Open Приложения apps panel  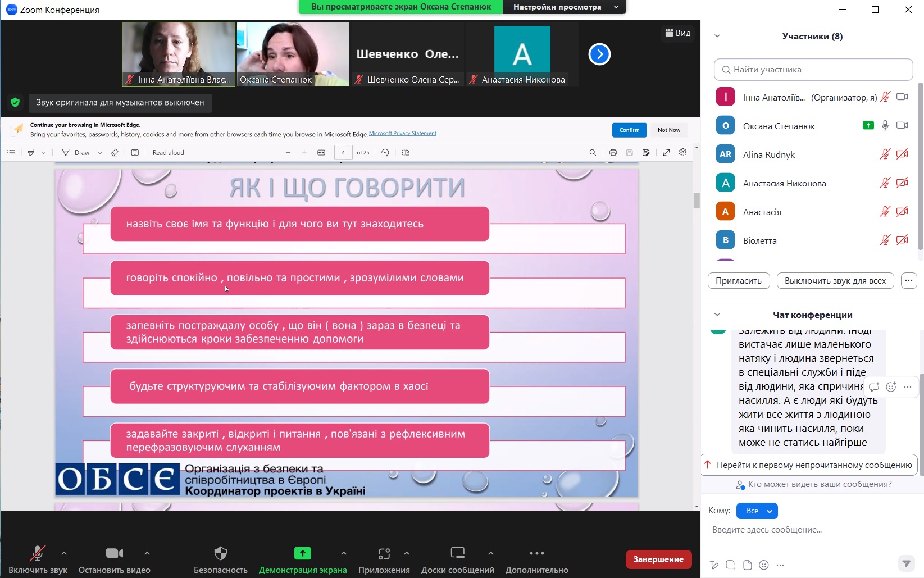click(x=384, y=559)
